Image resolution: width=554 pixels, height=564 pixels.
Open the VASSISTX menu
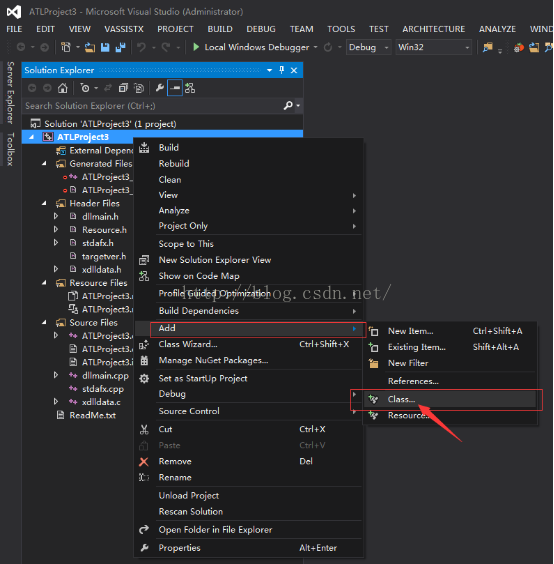pos(124,29)
